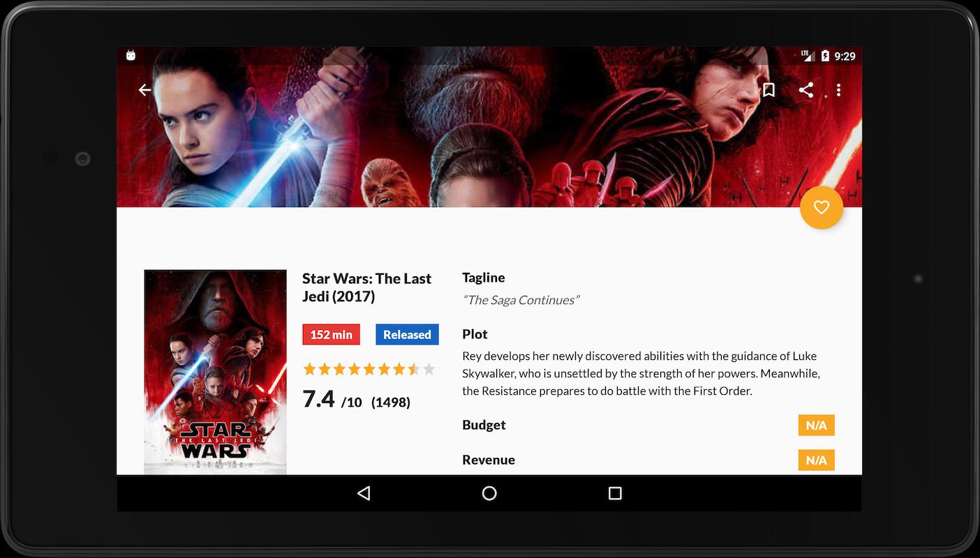
Task: Tap the Budget N/A badge
Action: (x=816, y=425)
